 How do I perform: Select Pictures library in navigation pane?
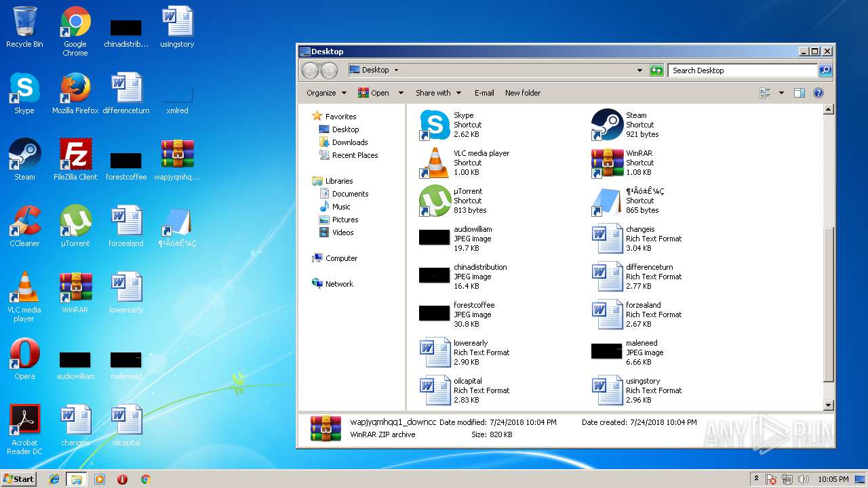tap(338, 220)
